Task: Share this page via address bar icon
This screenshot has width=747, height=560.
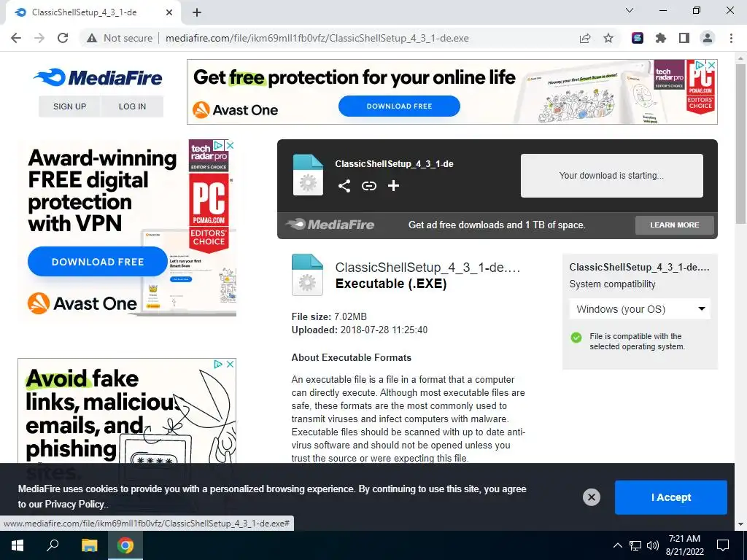Action: (585, 38)
